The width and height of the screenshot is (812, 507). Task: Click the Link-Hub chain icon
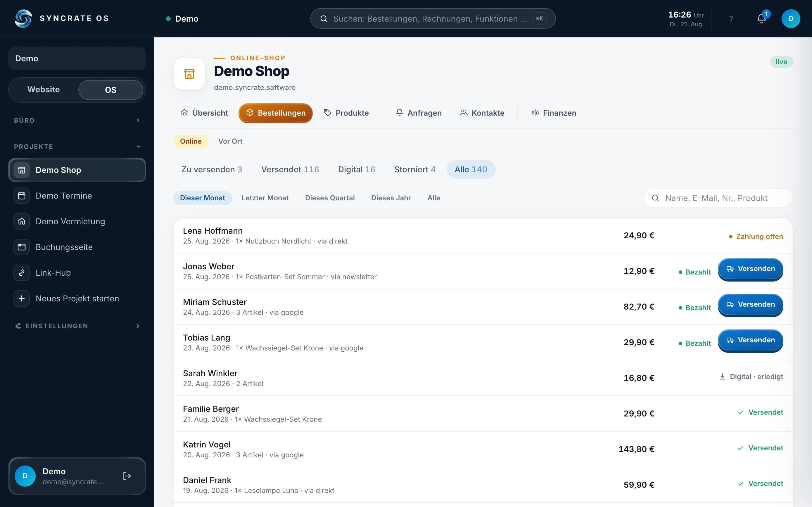point(21,272)
